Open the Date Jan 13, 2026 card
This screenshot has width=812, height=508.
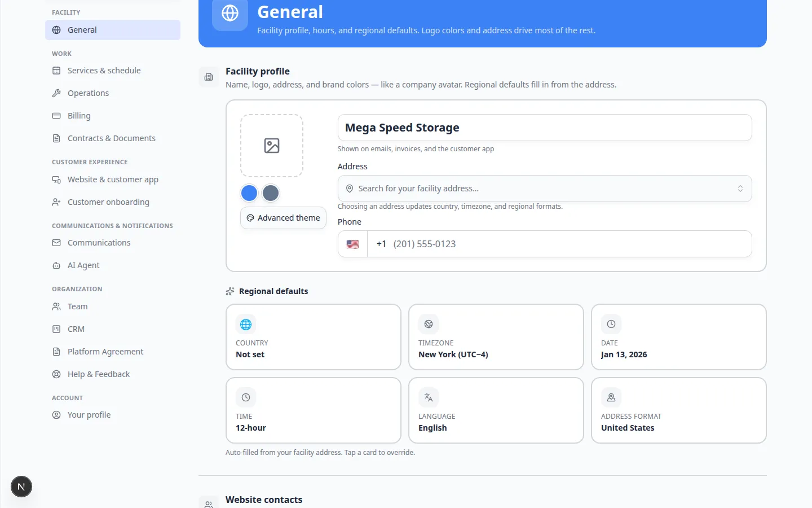pyautogui.click(x=679, y=337)
